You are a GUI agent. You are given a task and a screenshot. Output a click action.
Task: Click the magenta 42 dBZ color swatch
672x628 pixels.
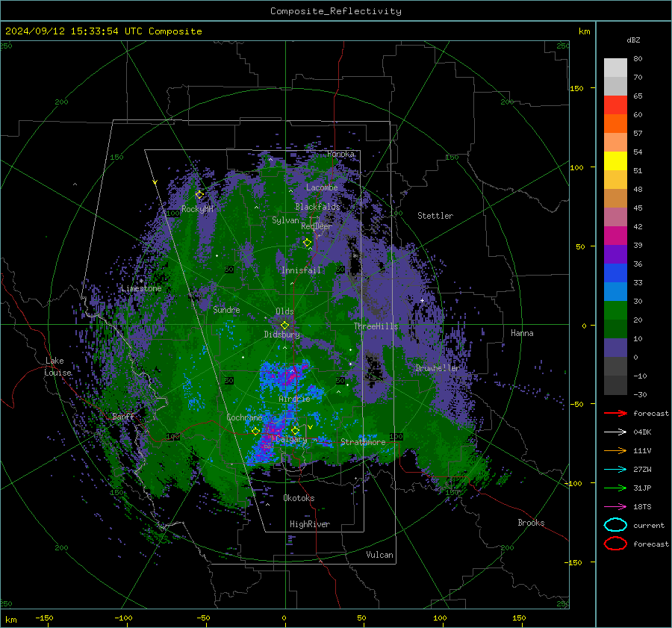pos(615,236)
